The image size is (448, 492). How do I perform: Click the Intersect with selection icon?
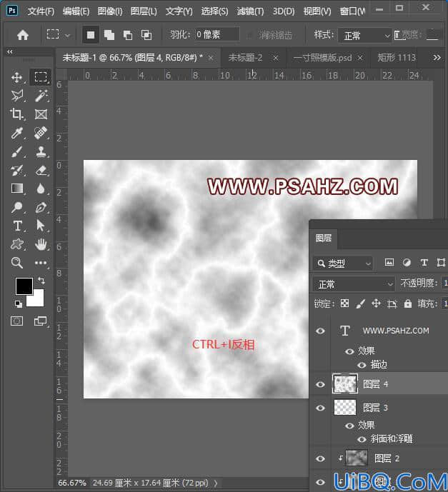click(x=146, y=35)
